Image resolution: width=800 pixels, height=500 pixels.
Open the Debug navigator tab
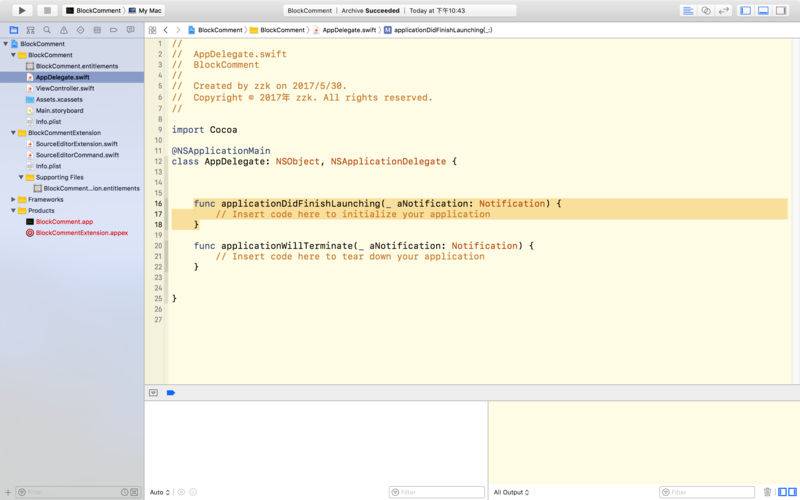[x=97, y=30]
